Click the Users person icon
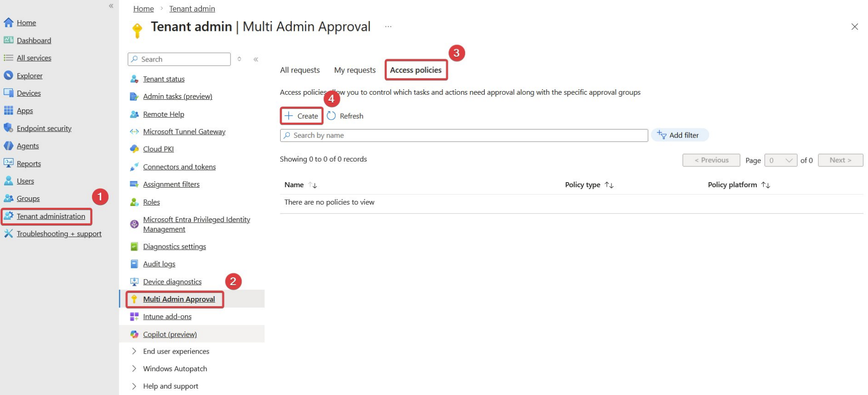This screenshot has width=868, height=395. point(8,181)
